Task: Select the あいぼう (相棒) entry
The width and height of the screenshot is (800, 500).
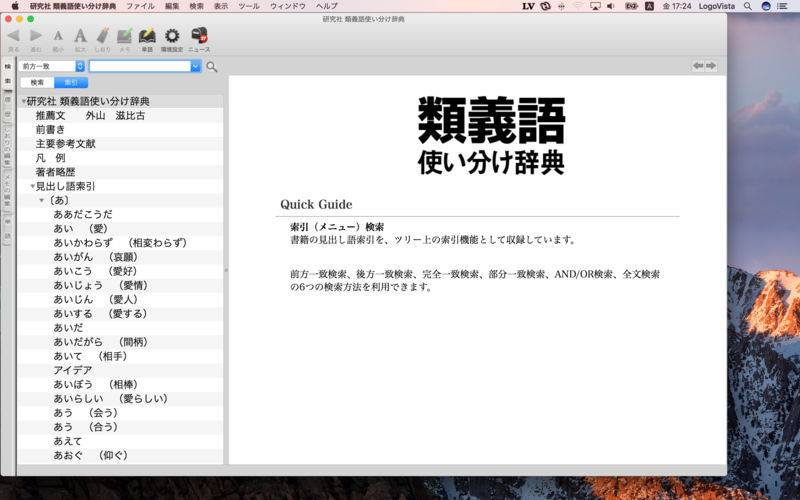Action: pyautogui.click(x=120, y=384)
